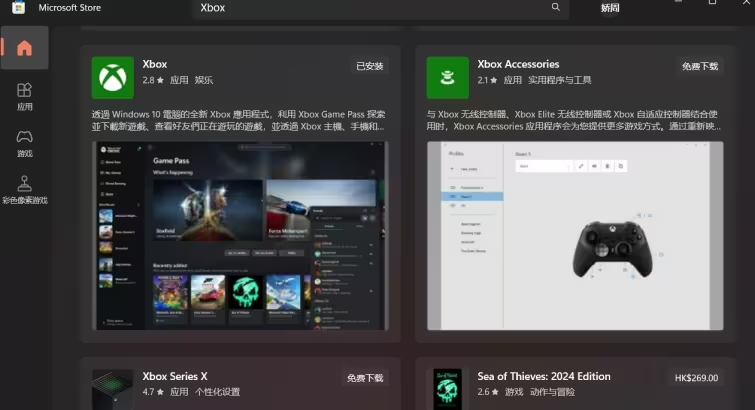Screen dimensions: 755x410
Task: Open the Xbox Series X app icon
Action: pyautogui.click(x=113, y=389)
